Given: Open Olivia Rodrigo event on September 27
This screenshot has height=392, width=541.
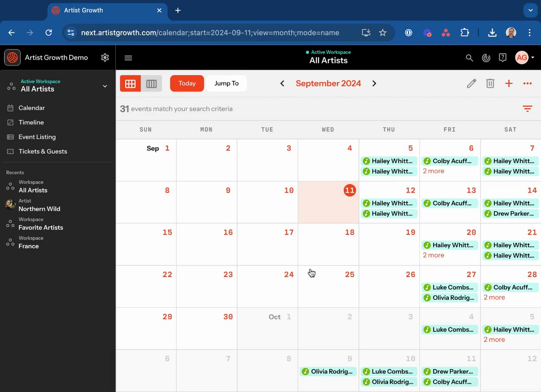Looking at the screenshot, I should (450, 298).
